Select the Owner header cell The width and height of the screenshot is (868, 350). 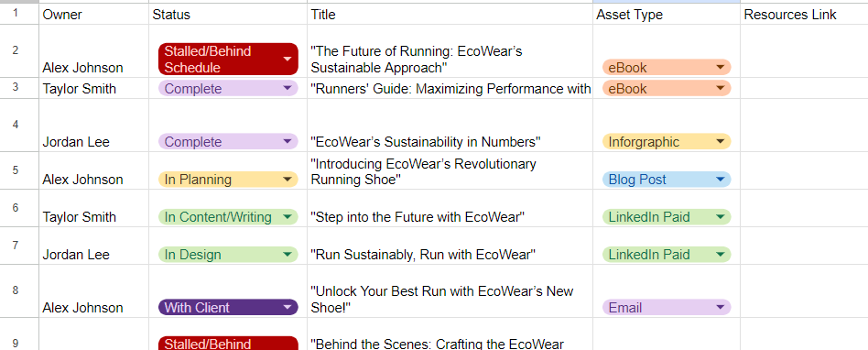click(93, 15)
